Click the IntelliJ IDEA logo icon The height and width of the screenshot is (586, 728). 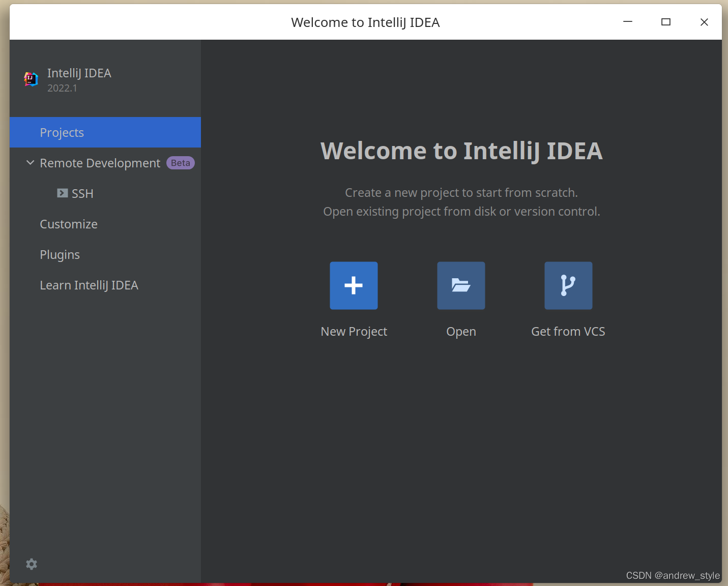(x=31, y=79)
